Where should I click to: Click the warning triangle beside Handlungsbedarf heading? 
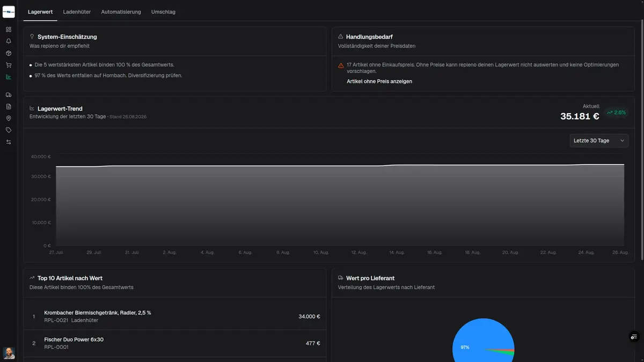(341, 36)
